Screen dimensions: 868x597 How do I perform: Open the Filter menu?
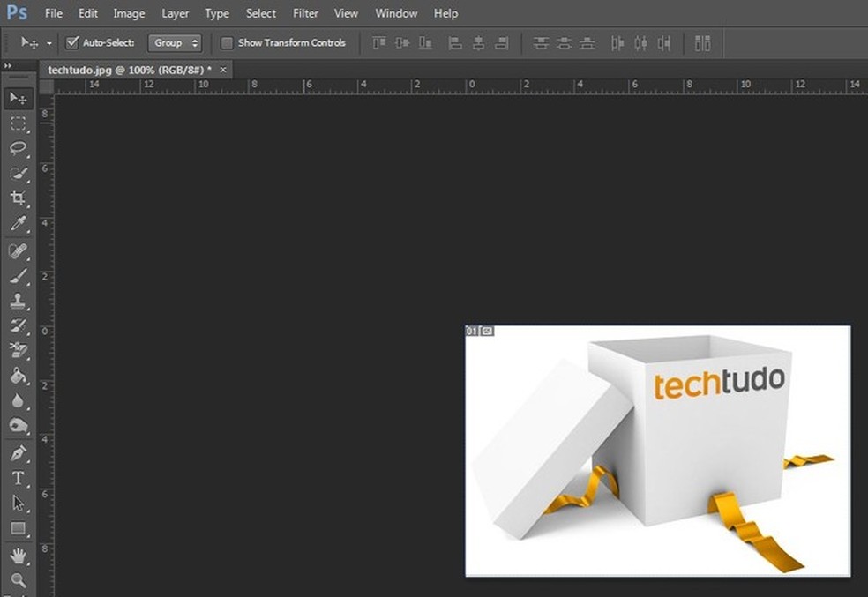(x=305, y=13)
